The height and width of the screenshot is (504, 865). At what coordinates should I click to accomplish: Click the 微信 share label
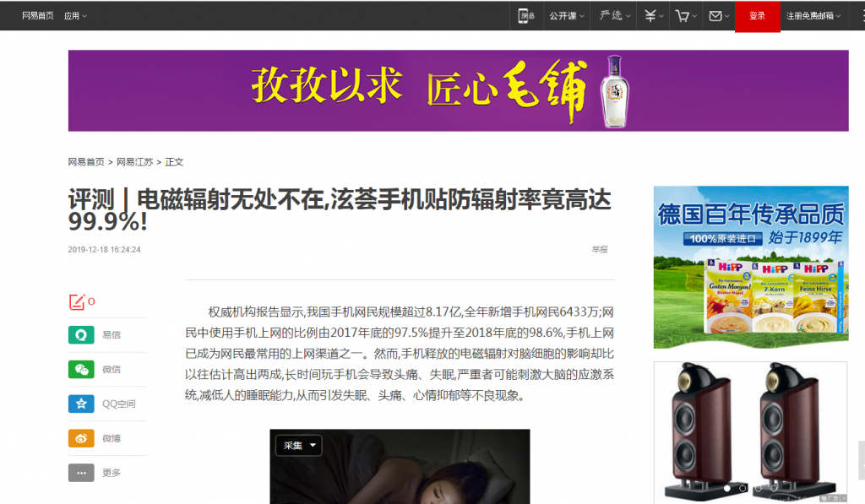tap(112, 370)
